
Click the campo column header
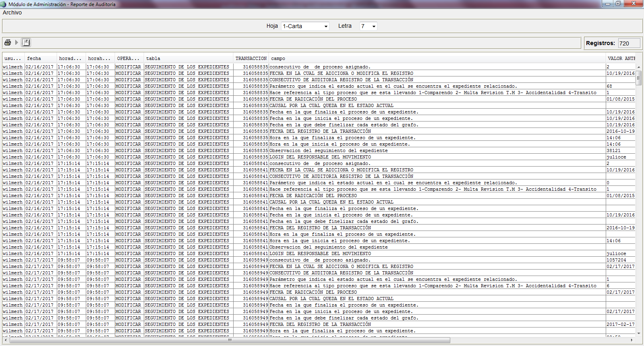click(437, 58)
